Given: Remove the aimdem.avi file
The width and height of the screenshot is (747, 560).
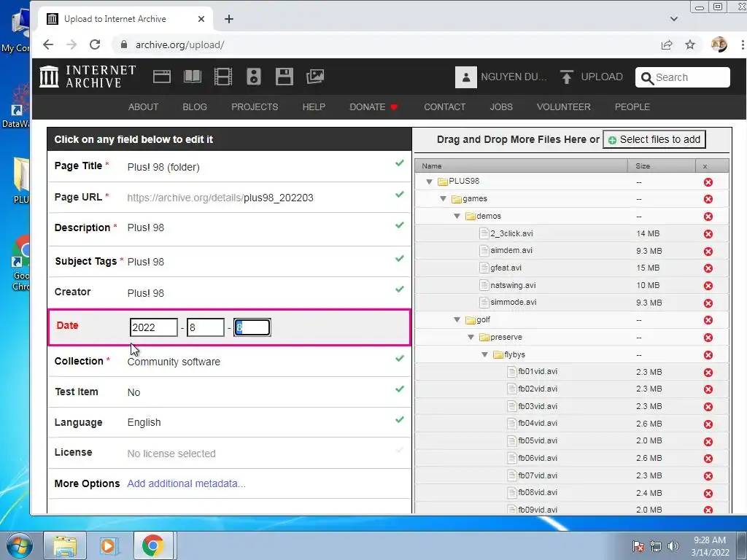Looking at the screenshot, I should point(708,251).
